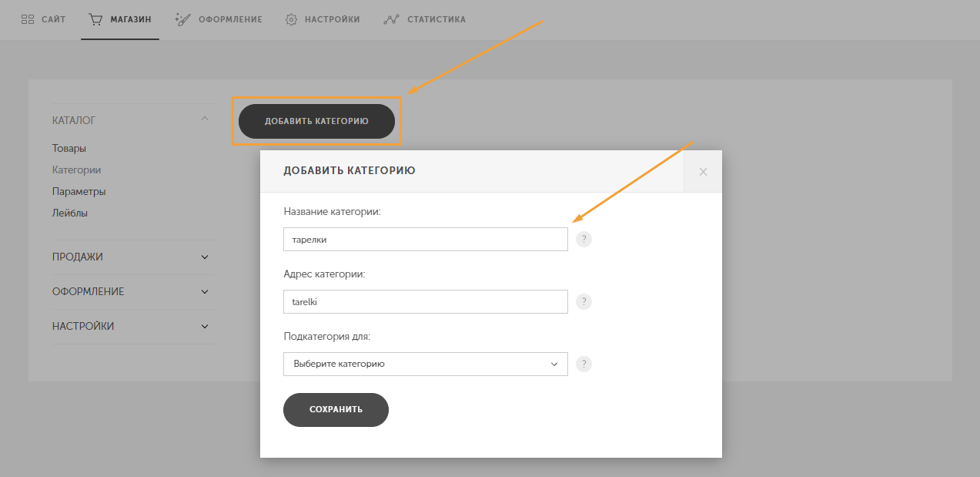Expand the Оформление sidebar section

[133, 292]
